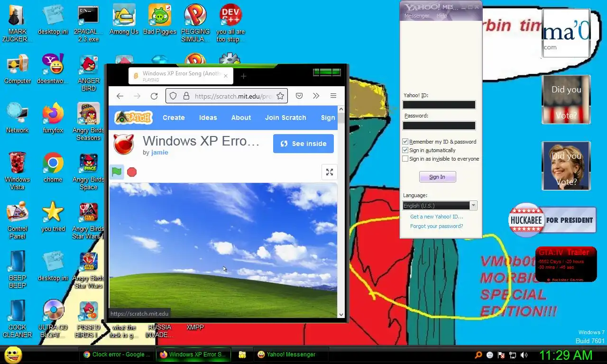
Task: Select the BEEP BEEP desktop icon
Action: click(18, 270)
